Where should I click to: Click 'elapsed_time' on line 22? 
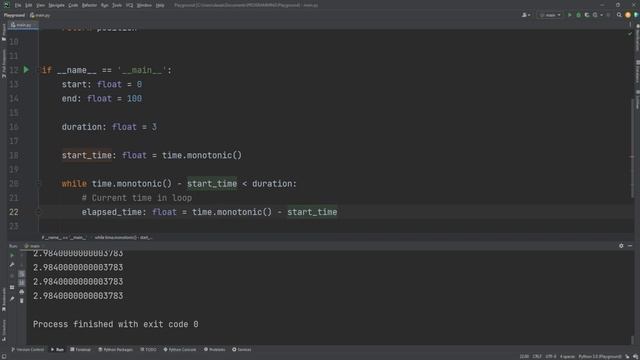tap(111, 212)
